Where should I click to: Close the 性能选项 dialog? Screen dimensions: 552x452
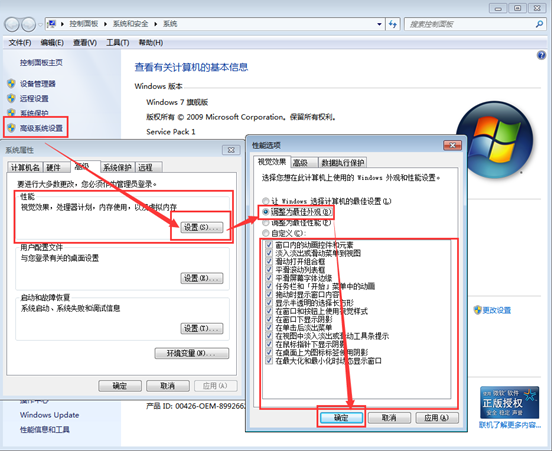[x=452, y=145]
